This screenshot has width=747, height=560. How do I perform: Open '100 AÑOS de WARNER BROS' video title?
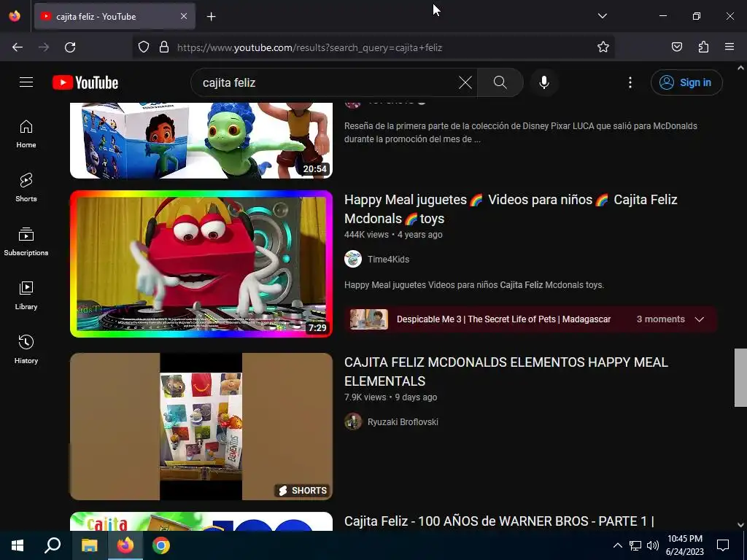click(x=499, y=521)
